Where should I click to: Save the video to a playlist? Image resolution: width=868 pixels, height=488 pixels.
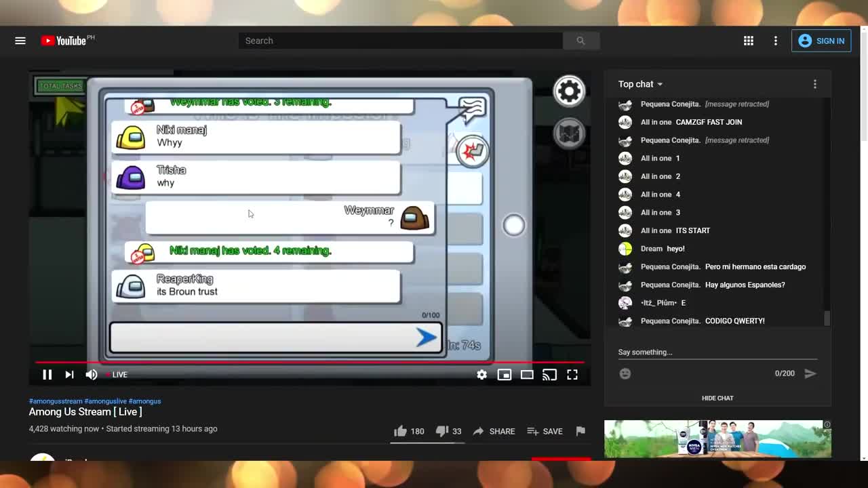(545, 431)
